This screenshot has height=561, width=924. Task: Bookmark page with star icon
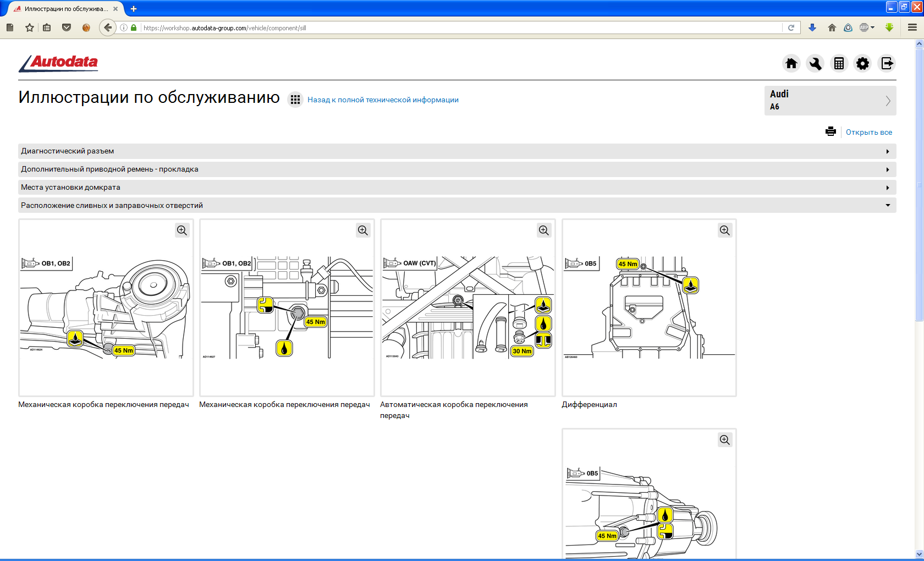[30, 28]
